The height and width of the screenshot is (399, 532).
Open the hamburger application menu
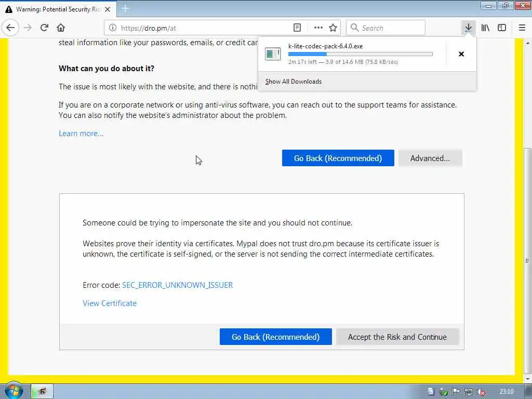coord(522,28)
